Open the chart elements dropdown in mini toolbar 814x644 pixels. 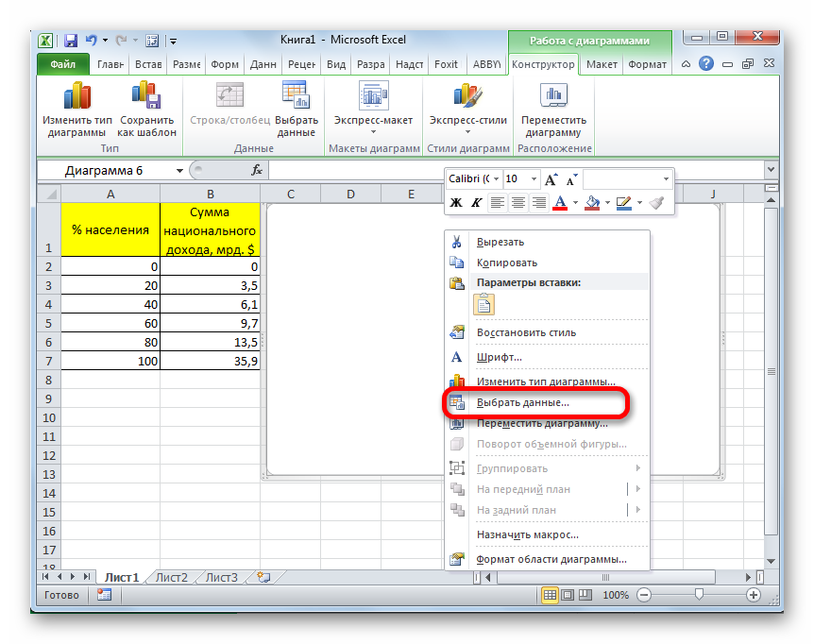click(666, 179)
